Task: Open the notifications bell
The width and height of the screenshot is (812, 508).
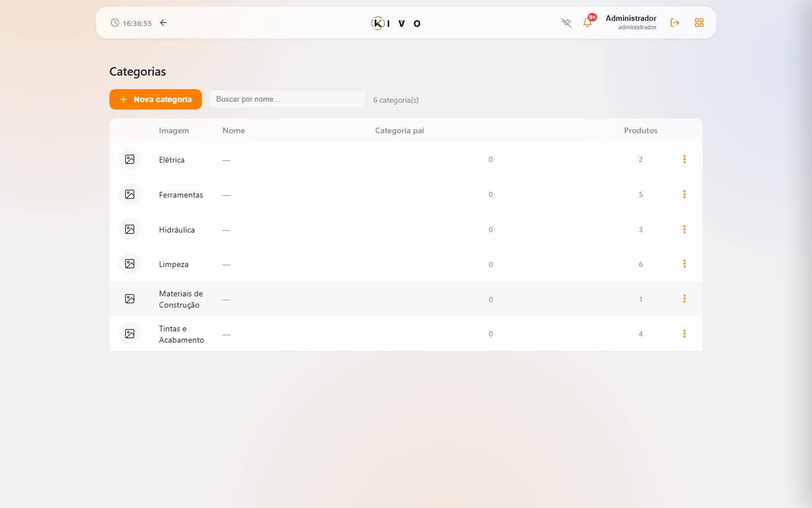Action: 588,23
